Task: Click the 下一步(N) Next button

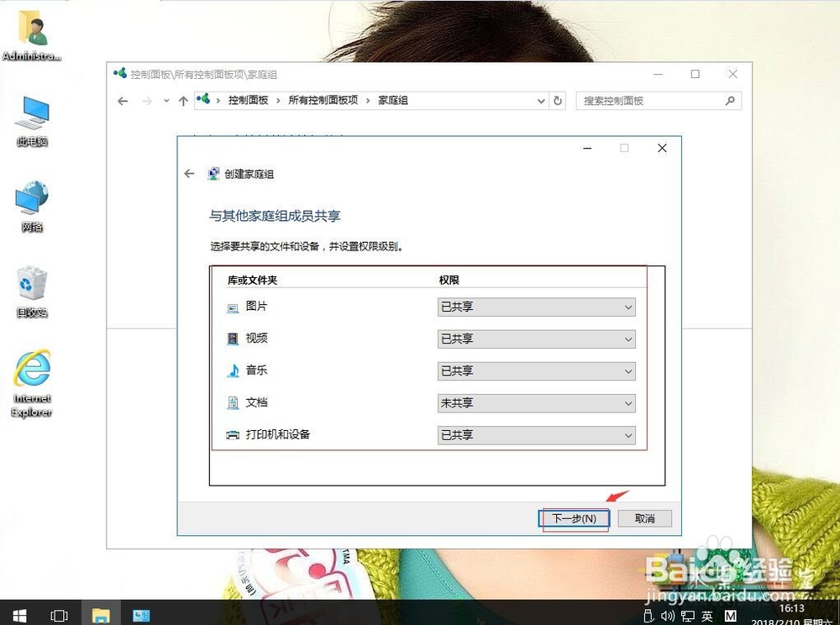Action: pyautogui.click(x=574, y=518)
